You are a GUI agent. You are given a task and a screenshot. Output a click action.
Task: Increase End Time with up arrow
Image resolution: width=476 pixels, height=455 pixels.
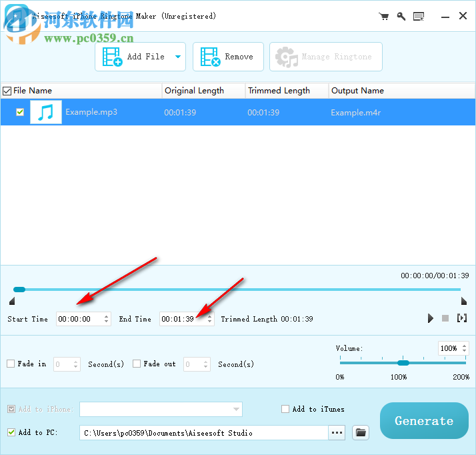tap(209, 316)
